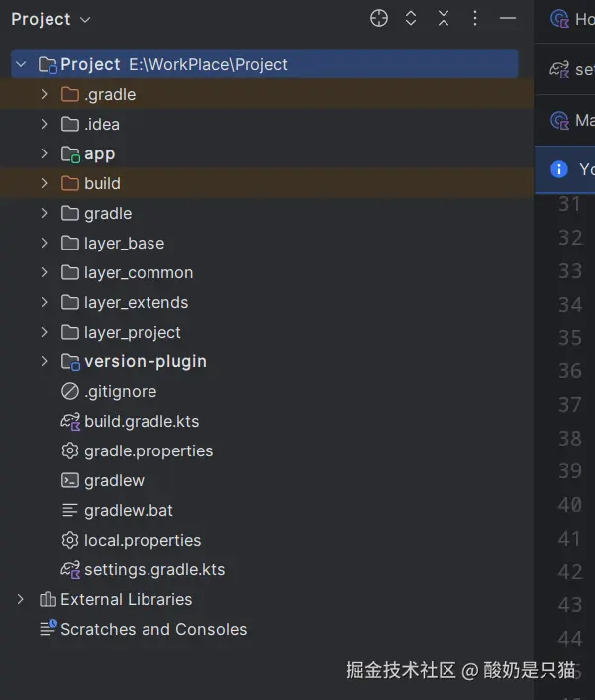Expand the app module folder
The height and width of the screenshot is (700, 595).
[44, 153]
